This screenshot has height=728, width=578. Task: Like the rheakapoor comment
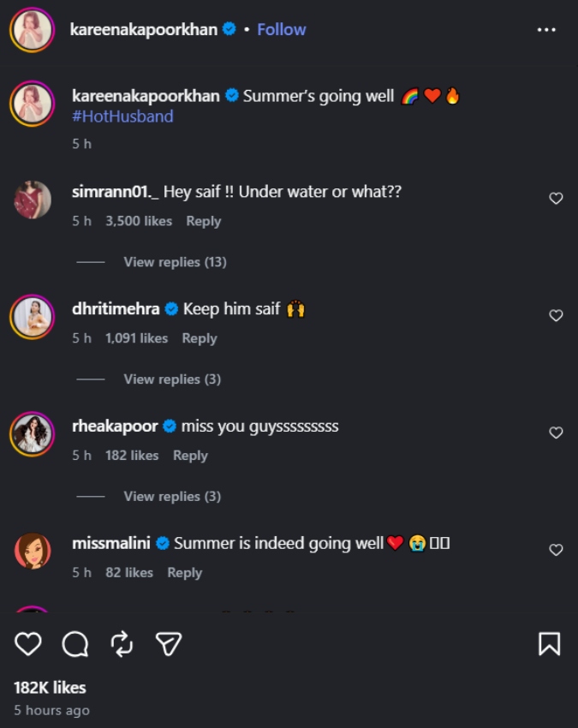(556, 433)
